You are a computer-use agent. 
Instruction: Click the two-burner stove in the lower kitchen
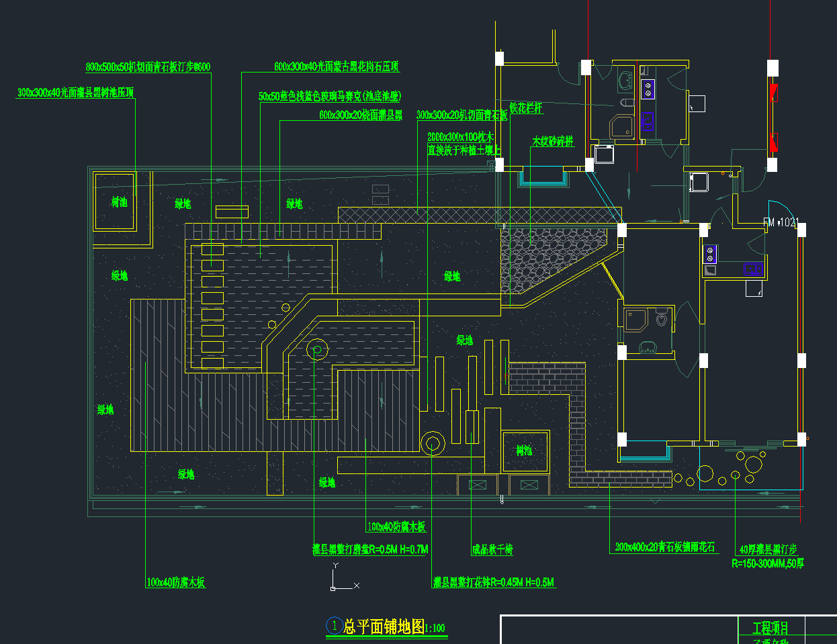(x=710, y=255)
